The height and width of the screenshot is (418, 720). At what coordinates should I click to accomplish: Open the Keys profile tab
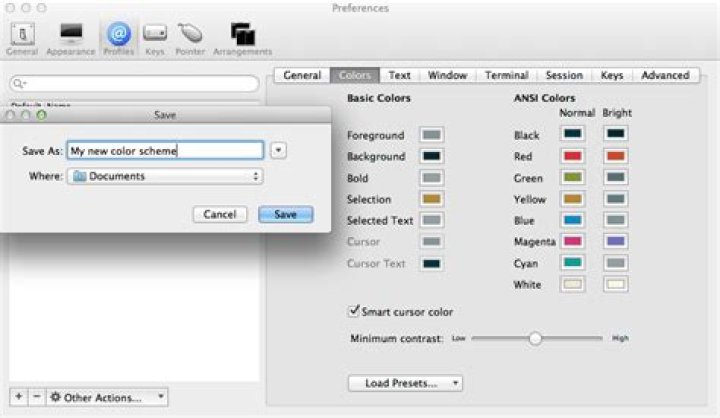pos(612,75)
